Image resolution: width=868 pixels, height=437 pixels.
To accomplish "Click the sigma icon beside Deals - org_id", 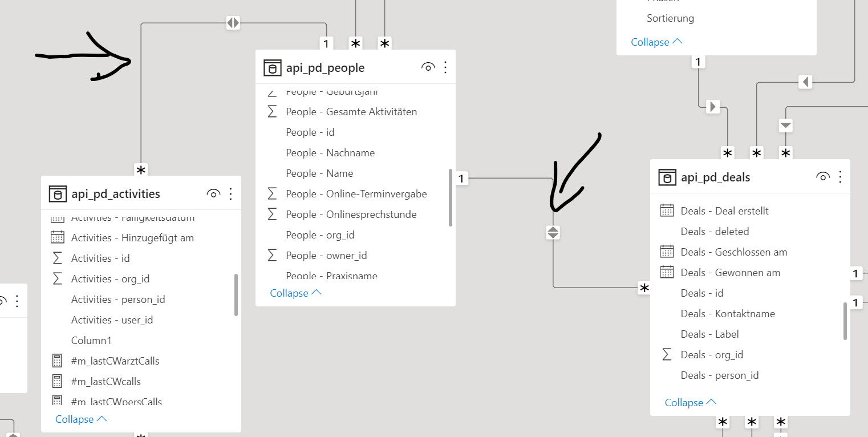I will pos(667,354).
